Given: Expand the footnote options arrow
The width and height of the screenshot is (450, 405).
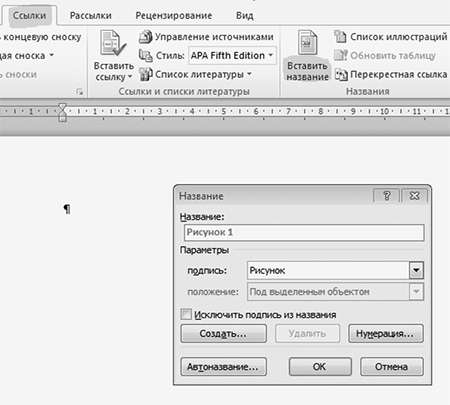Looking at the screenshot, I should click(x=51, y=55).
